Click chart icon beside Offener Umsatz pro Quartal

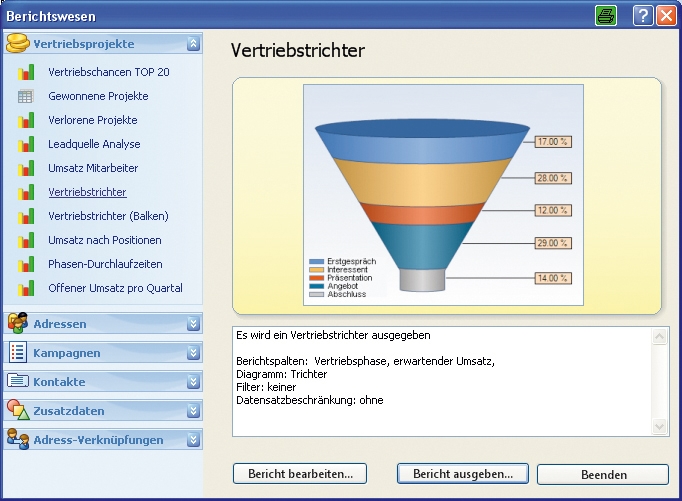26,288
